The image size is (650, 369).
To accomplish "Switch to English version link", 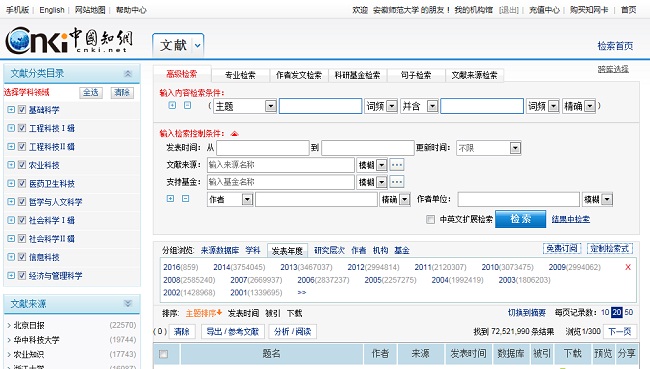I will click(x=52, y=10).
